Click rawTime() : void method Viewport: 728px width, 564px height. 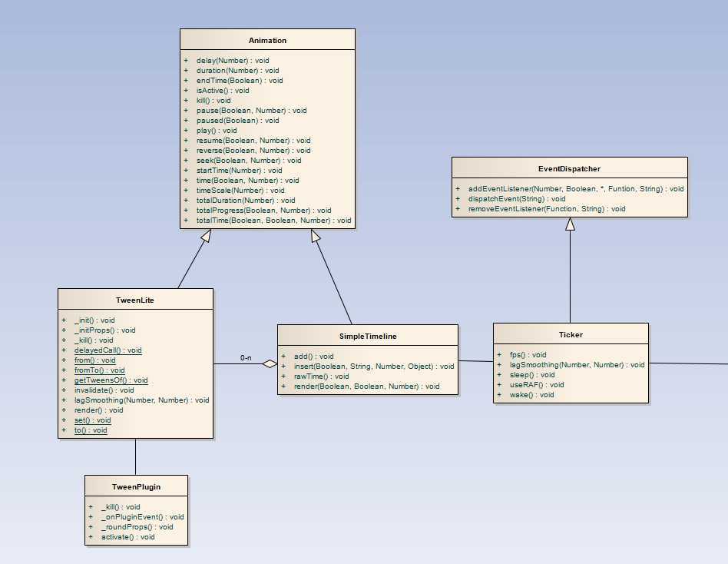coord(321,377)
